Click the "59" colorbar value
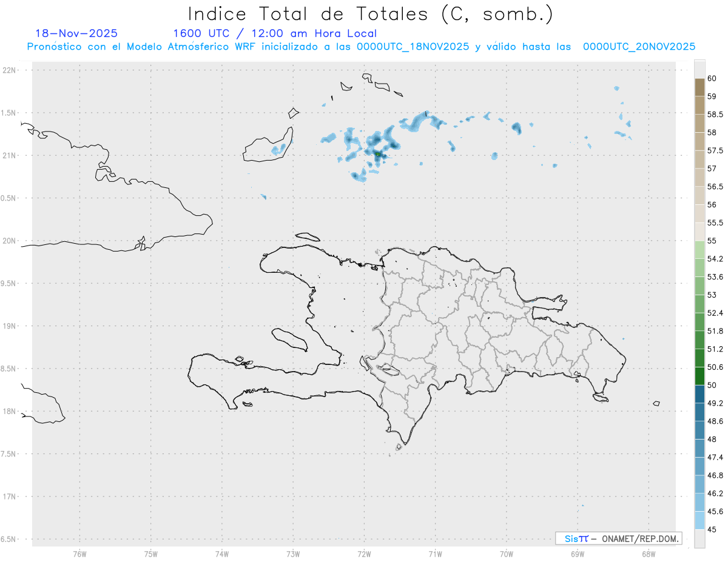The width and height of the screenshot is (728, 562). point(712,96)
